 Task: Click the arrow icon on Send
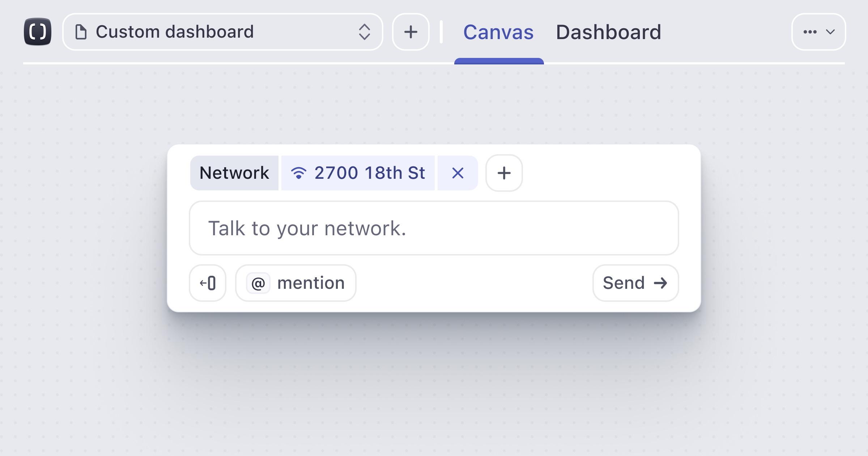[x=660, y=283]
